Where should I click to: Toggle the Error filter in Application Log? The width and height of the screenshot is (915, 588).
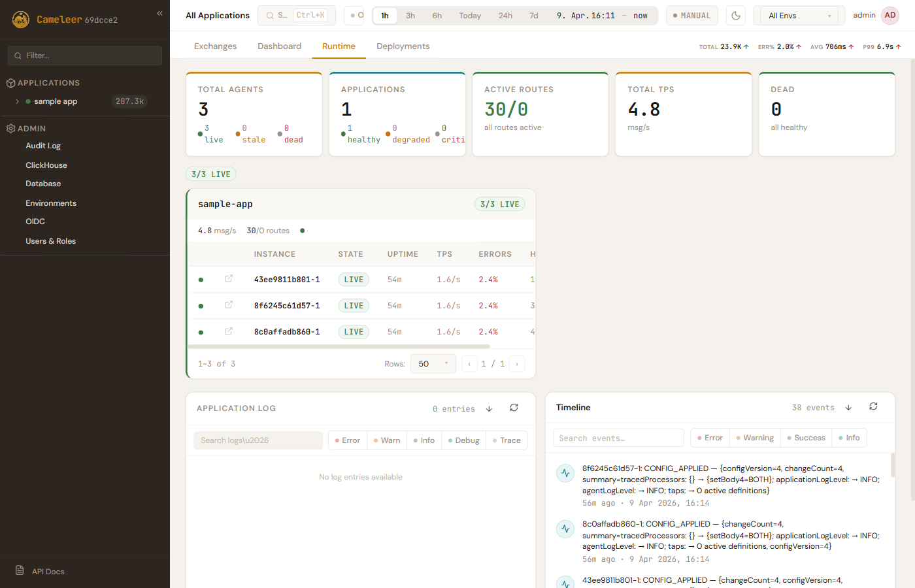(x=347, y=440)
